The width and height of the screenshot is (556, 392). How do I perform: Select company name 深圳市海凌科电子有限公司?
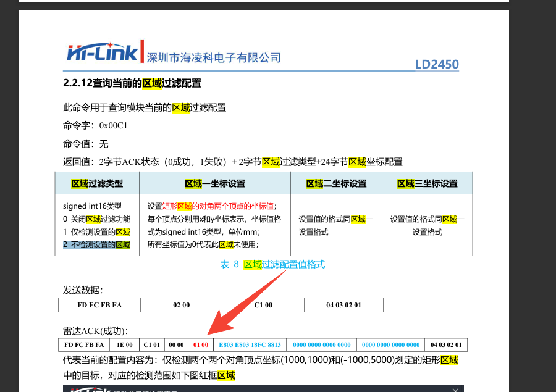(214, 57)
